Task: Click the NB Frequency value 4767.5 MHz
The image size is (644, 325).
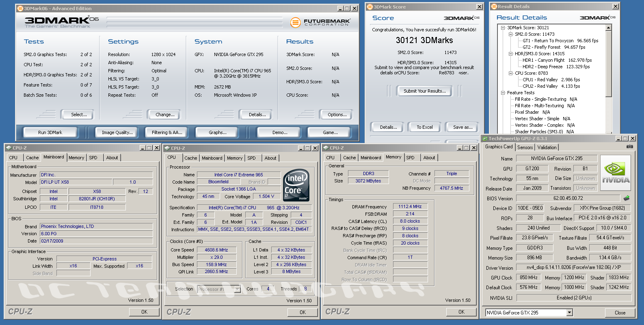Action: (452, 188)
